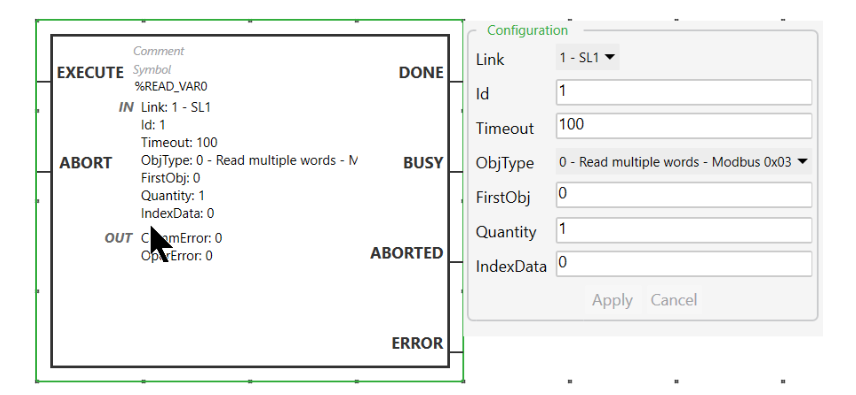Screen dimensions: 856x395
Task: Click 'Id: 1' in the block
Action: point(153,125)
